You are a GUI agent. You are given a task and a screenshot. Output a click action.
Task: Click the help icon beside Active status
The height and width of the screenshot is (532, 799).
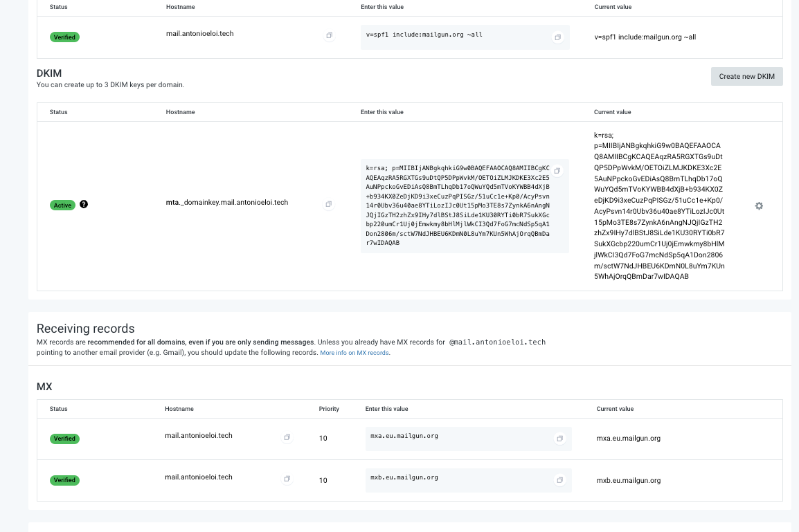[x=84, y=204]
